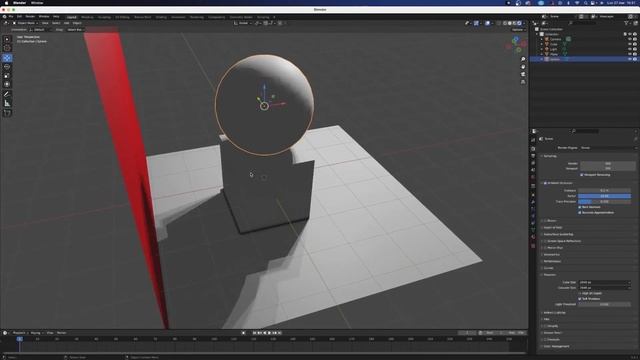
Task: Open Tool tab in Properties editor
Action: click(x=533, y=140)
